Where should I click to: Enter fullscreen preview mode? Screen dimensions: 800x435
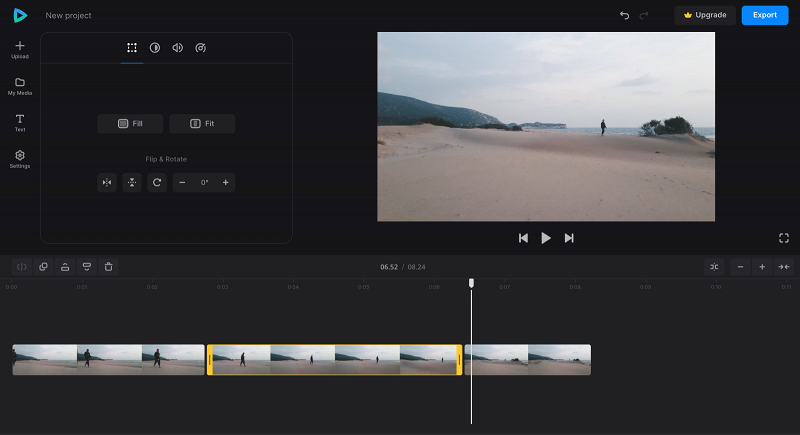pos(784,238)
